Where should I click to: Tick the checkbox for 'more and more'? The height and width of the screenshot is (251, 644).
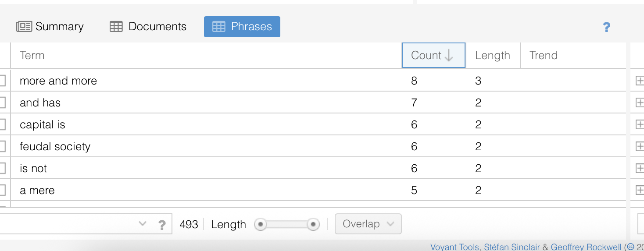(x=2, y=81)
